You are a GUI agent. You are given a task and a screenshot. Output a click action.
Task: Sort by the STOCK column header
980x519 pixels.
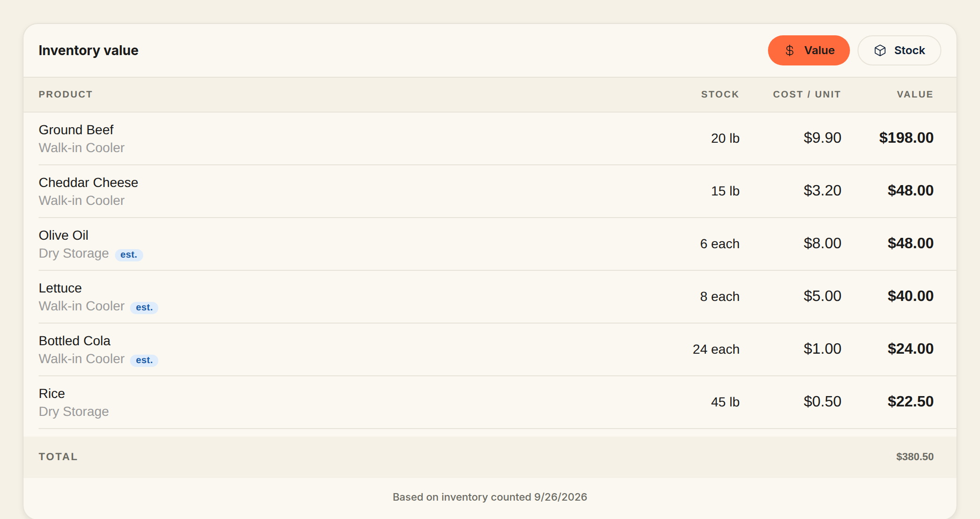719,94
